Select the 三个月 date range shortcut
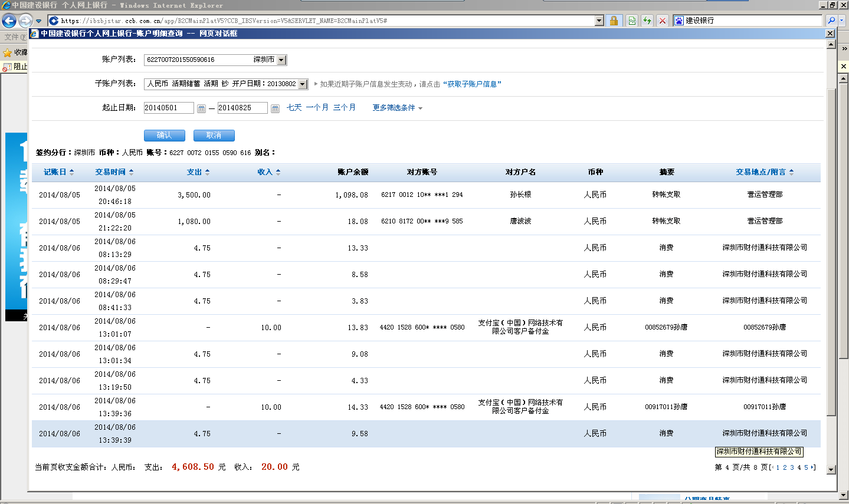 (344, 107)
